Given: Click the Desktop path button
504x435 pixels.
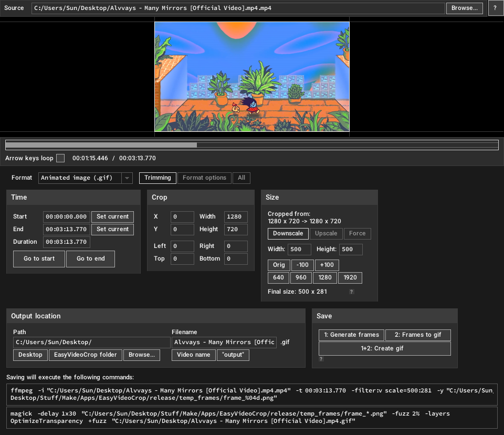Looking at the screenshot, I should (x=30, y=355).
